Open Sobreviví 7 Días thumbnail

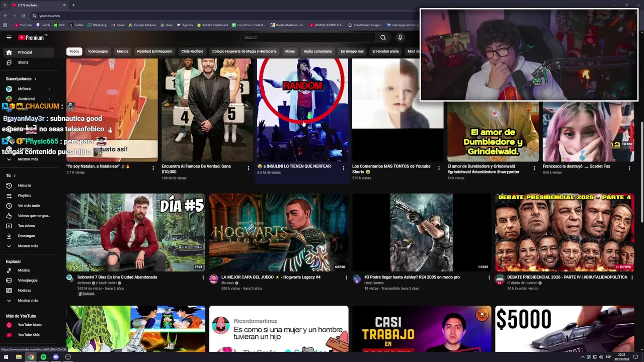click(136, 232)
